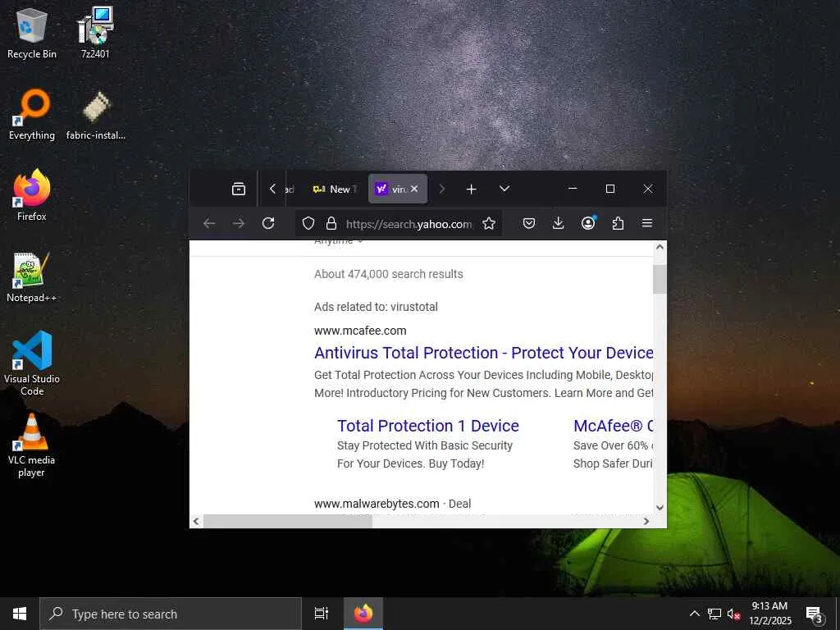Click the www.mcafee.com ad URL
840x630 pixels.
point(360,331)
